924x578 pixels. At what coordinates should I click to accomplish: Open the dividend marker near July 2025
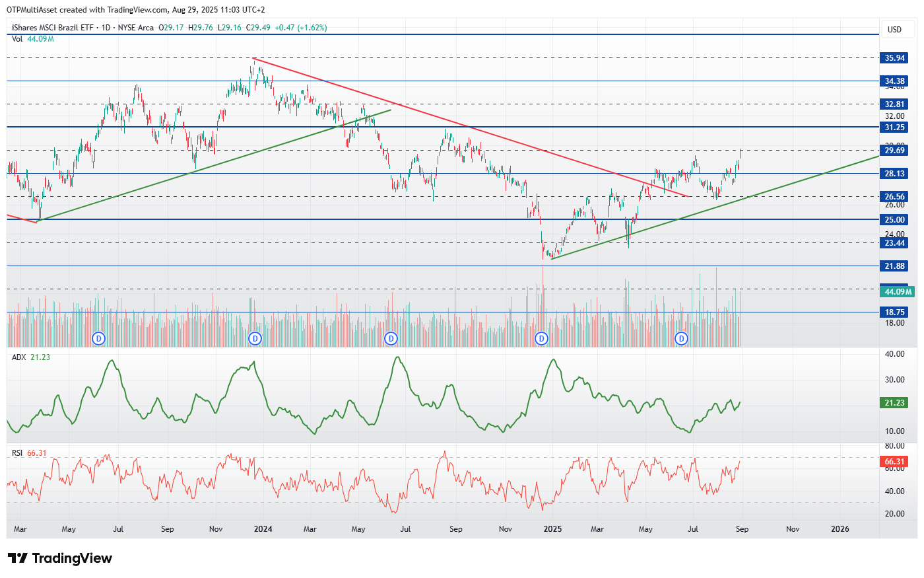681,339
